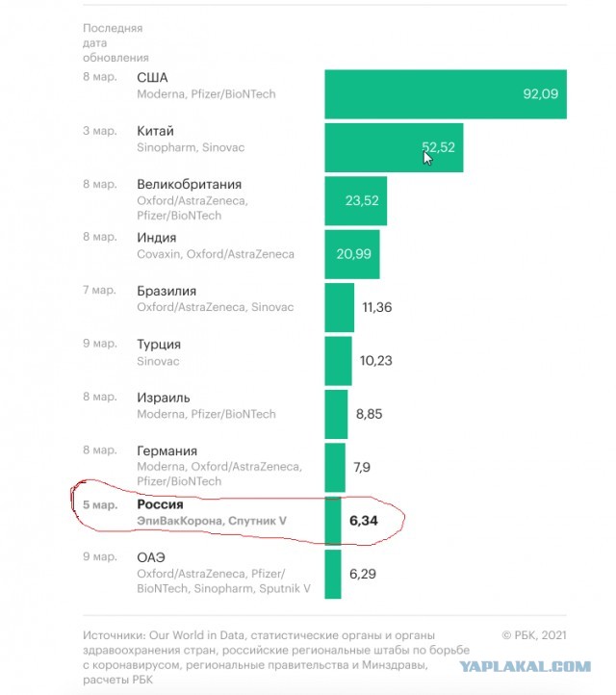The height and width of the screenshot is (695, 616).
Task: Click the Россия country label
Action: [160, 504]
